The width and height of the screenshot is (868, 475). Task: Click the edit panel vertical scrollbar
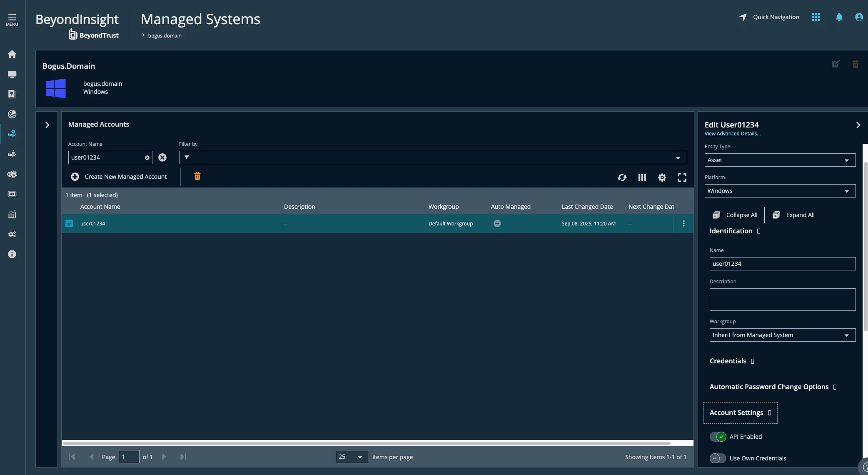[x=866, y=246]
